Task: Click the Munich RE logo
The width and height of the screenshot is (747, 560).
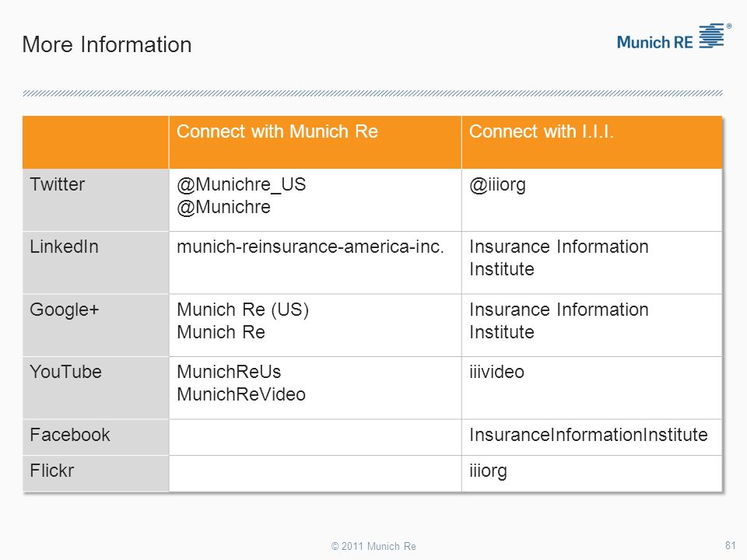Action: coord(674,37)
